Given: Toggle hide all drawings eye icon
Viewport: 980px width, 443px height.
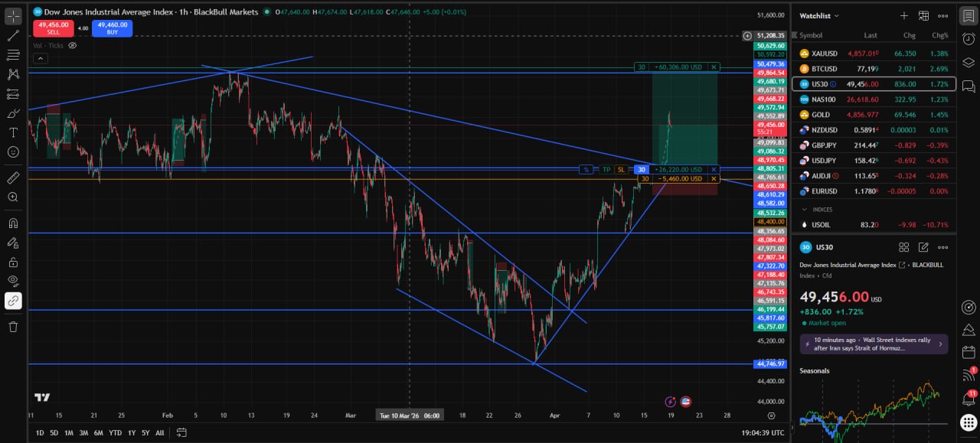Looking at the screenshot, I should pos(13,281).
